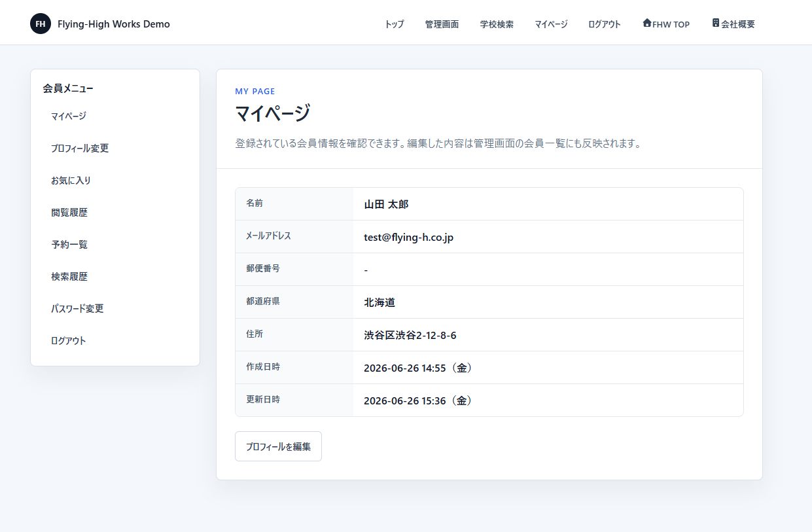Open 管理画面 from the top navigation

coord(442,24)
